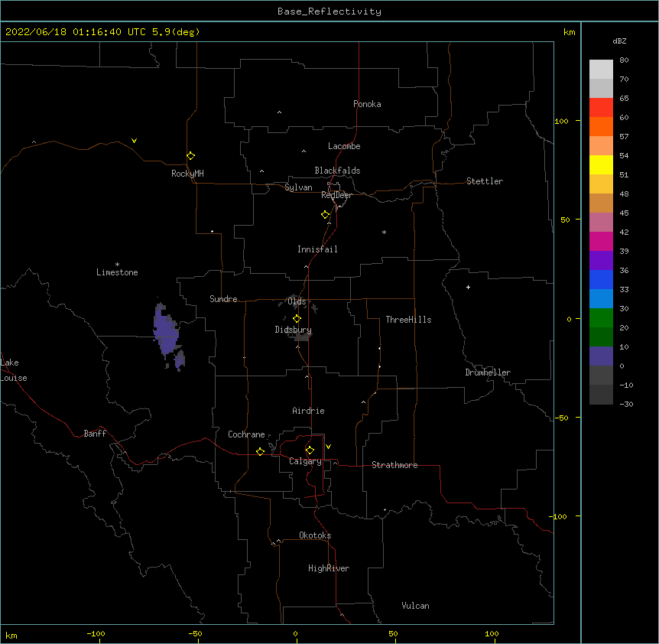
Task: Click the Okotoks label
Action: point(315,535)
